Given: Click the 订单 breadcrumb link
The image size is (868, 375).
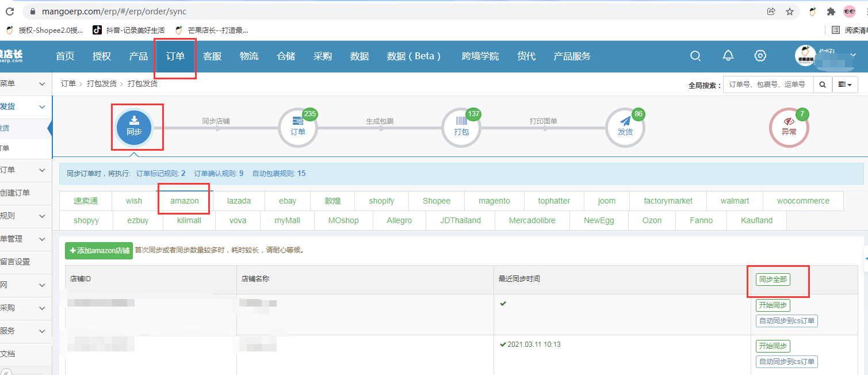Looking at the screenshot, I should (68, 84).
